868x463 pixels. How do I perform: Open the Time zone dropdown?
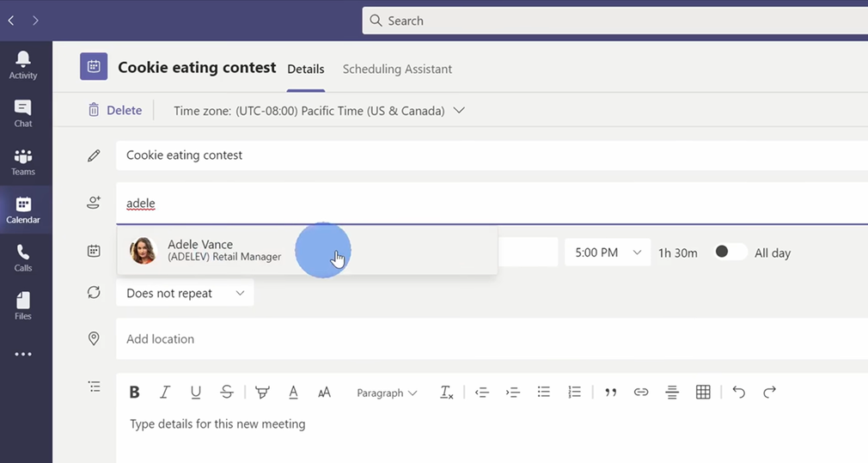pos(319,111)
